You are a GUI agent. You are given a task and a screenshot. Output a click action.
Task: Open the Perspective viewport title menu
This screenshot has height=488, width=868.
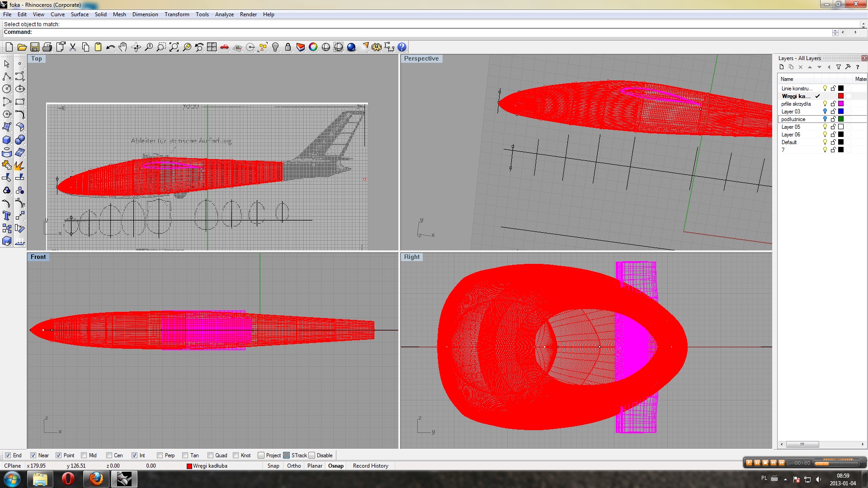421,59
